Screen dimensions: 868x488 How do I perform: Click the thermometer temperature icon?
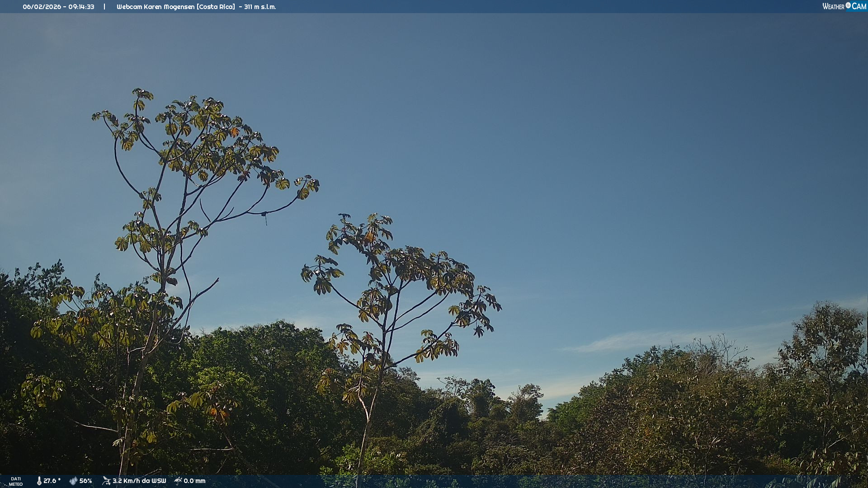click(39, 481)
